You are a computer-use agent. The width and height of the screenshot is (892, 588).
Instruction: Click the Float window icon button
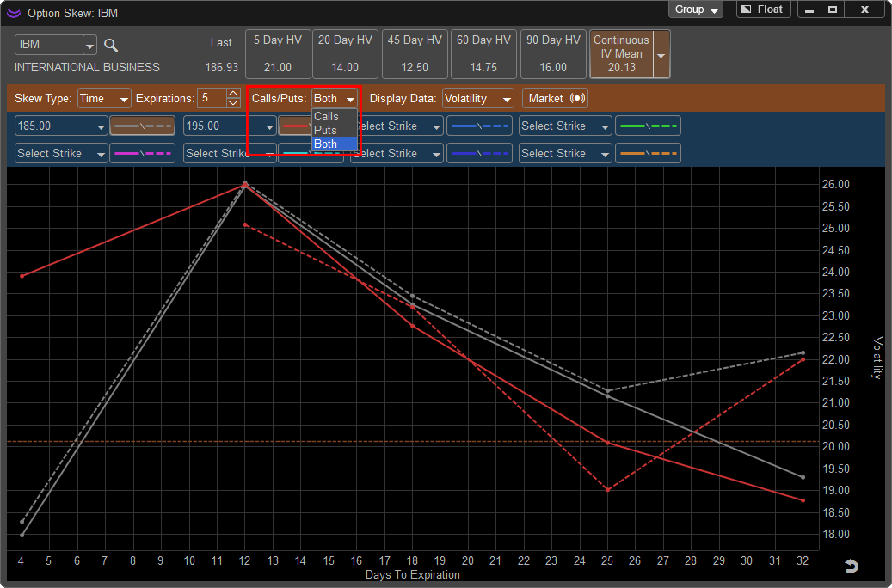tap(764, 9)
